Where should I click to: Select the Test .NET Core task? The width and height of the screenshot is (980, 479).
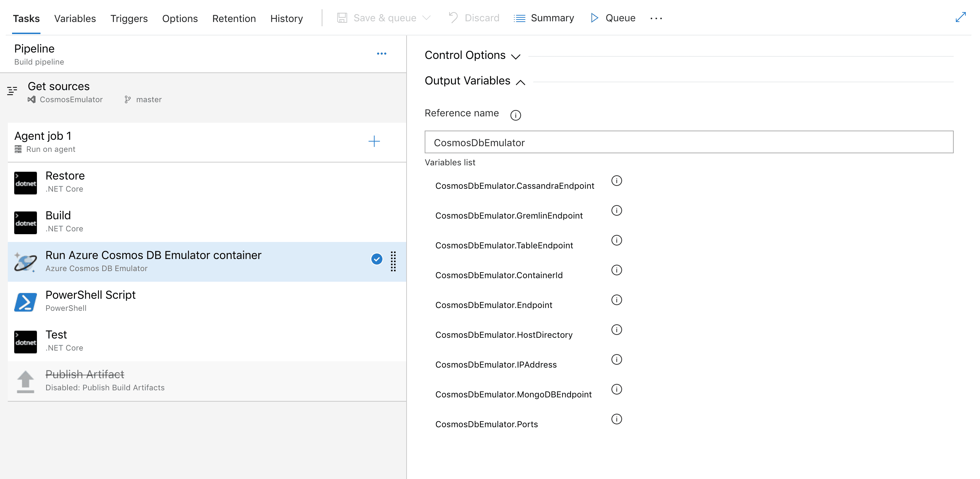pyautogui.click(x=207, y=341)
